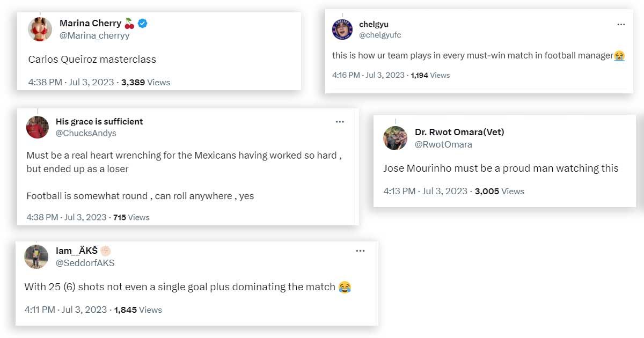644x338 pixels.
Task: Open more options on chelgyu's tweet
Action: tap(621, 25)
